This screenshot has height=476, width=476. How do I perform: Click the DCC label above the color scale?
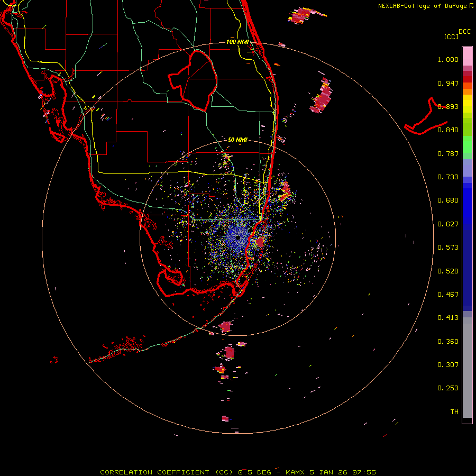pyautogui.click(x=465, y=32)
